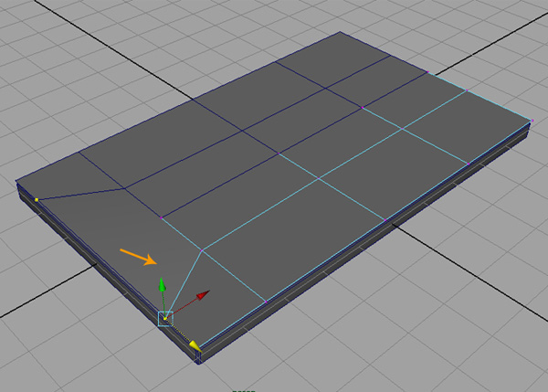Click the move manipulator's center square handle
548x392 pixels.
tap(165, 318)
